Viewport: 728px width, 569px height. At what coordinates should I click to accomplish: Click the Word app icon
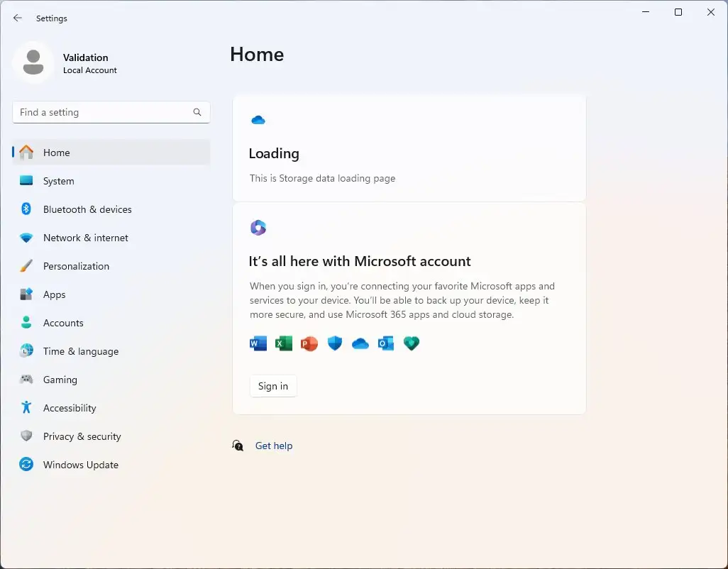258,343
